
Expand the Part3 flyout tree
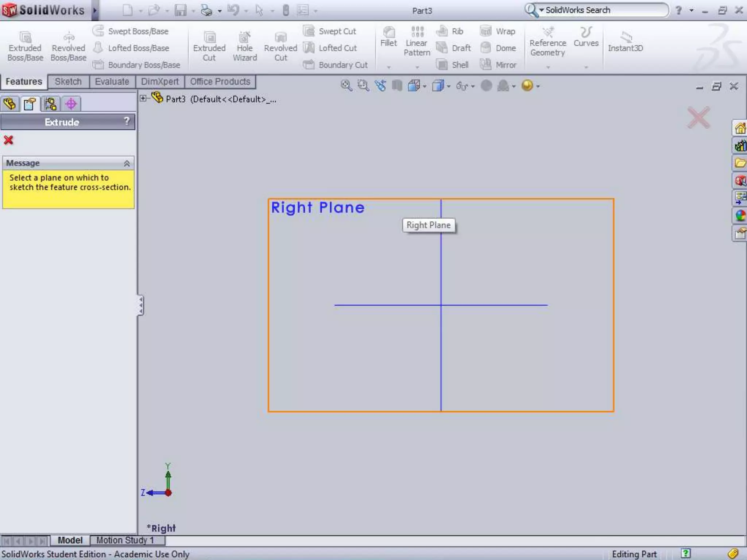pos(143,98)
